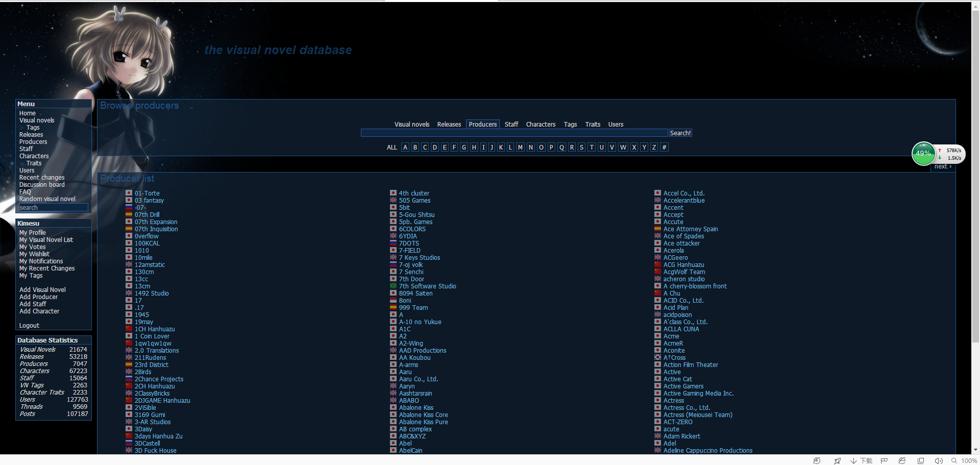Click the rocket accelerator icon in status bar
The width and height of the screenshot is (980, 465).
click(x=837, y=460)
